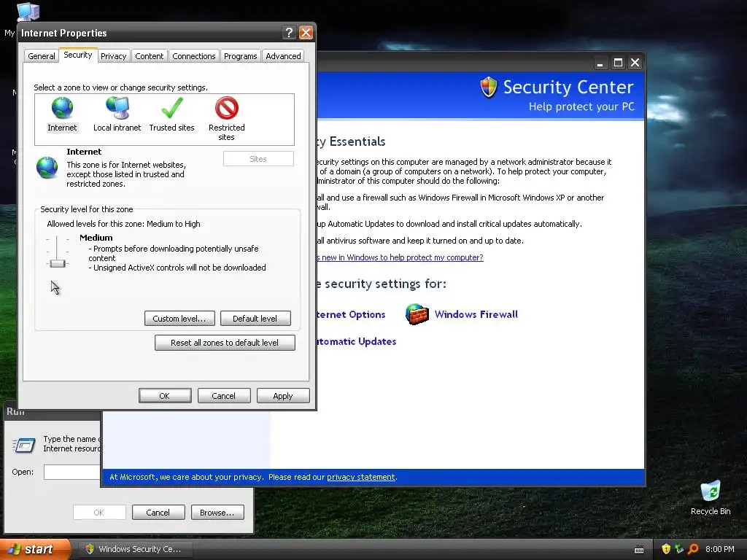Switch to the Privacy tab
Screen dimensions: 747x560
(113, 55)
